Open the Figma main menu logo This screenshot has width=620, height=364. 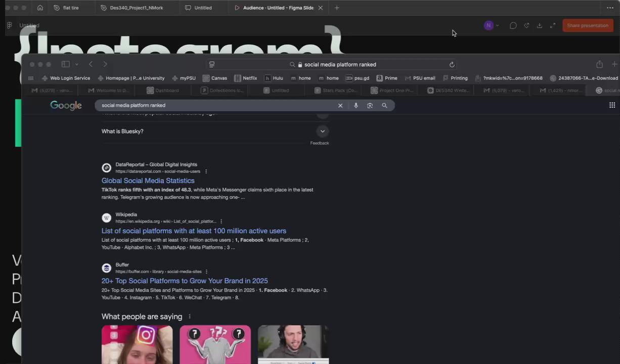tap(9, 25)
